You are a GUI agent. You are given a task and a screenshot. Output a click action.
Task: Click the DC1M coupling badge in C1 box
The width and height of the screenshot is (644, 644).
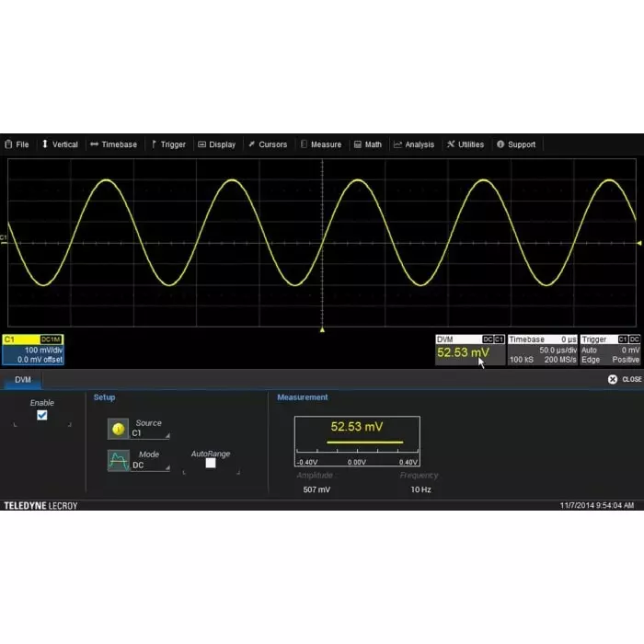click(x=51, y=339)
